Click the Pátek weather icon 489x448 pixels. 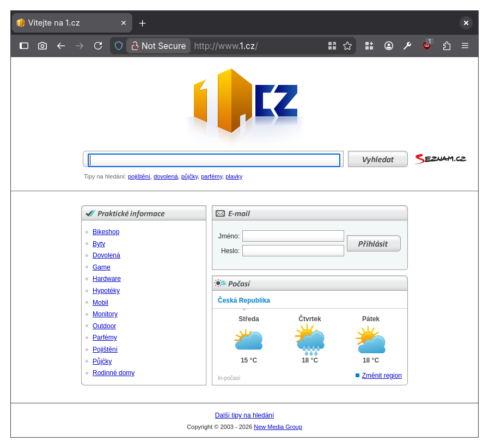[371, 340]
